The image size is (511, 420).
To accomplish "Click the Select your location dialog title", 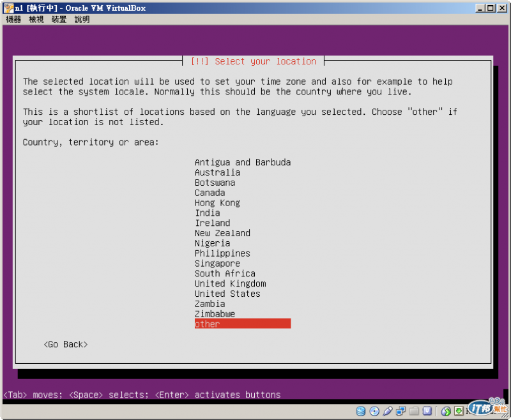I will [x=253, y=61].
